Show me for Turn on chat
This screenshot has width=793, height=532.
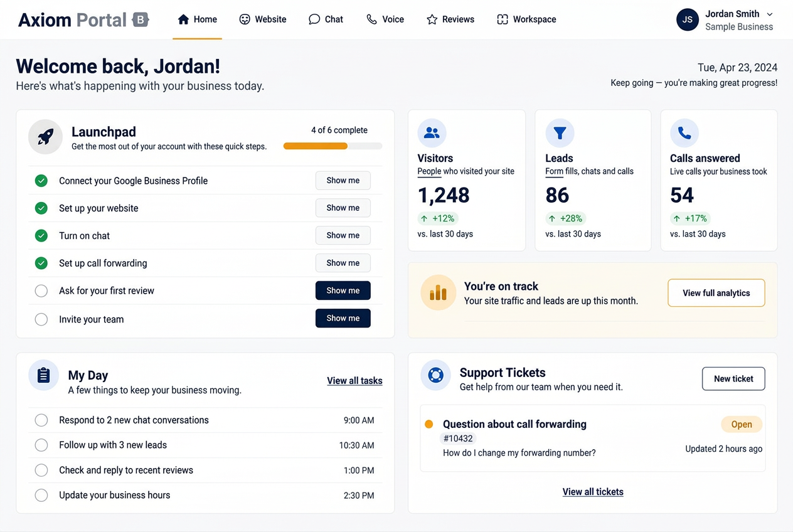pos(343,236)
